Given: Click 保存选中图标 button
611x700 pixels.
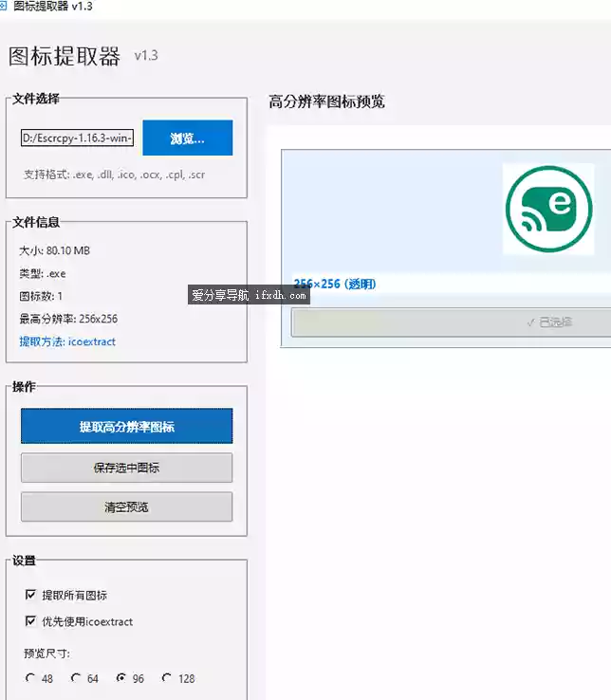Looking at the screenshot, I should click(x=126, y=468).
